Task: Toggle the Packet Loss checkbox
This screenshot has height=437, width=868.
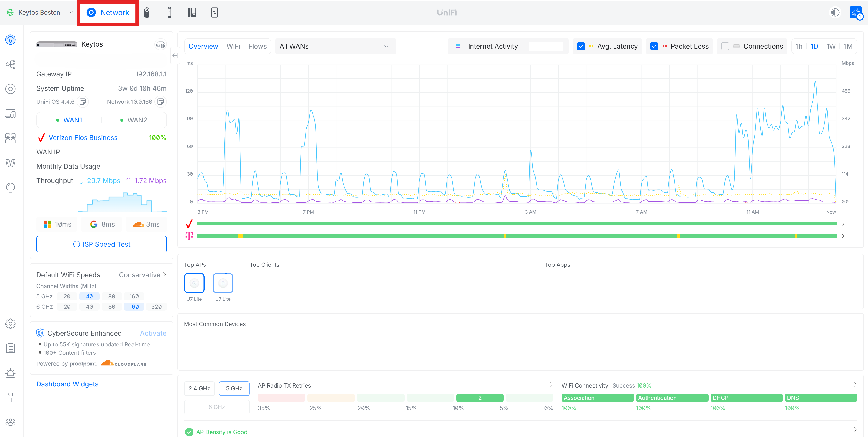Action: click(x=654, y=46)
